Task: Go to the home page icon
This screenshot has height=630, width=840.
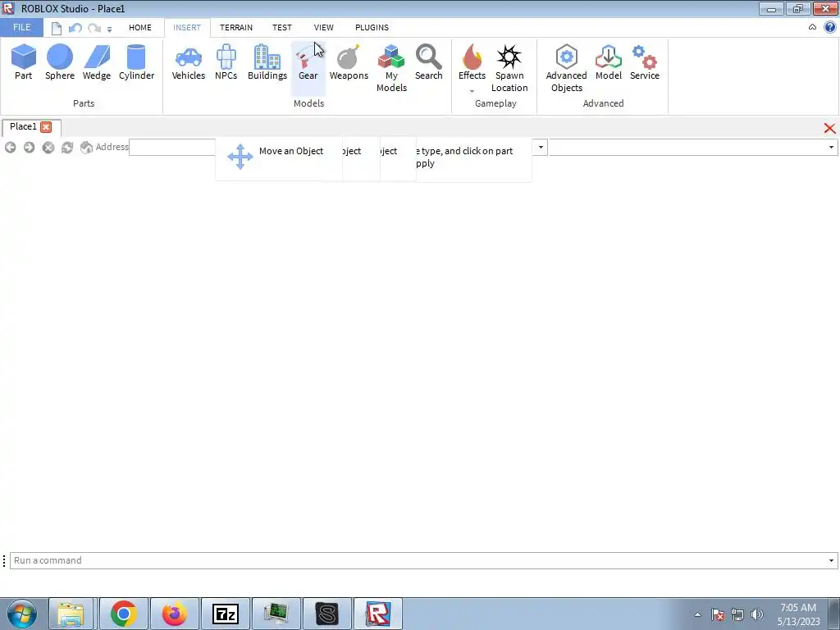Action: (86, 148)
